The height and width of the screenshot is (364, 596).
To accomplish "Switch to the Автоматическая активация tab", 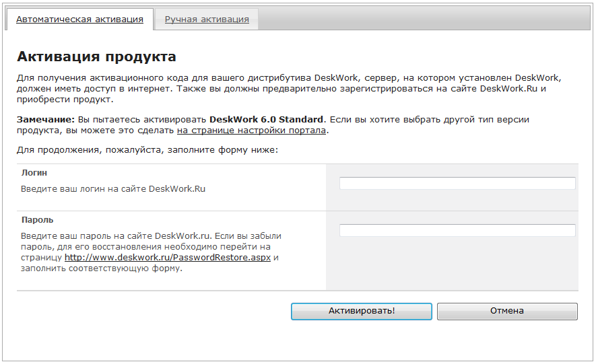I will (79, 20).
